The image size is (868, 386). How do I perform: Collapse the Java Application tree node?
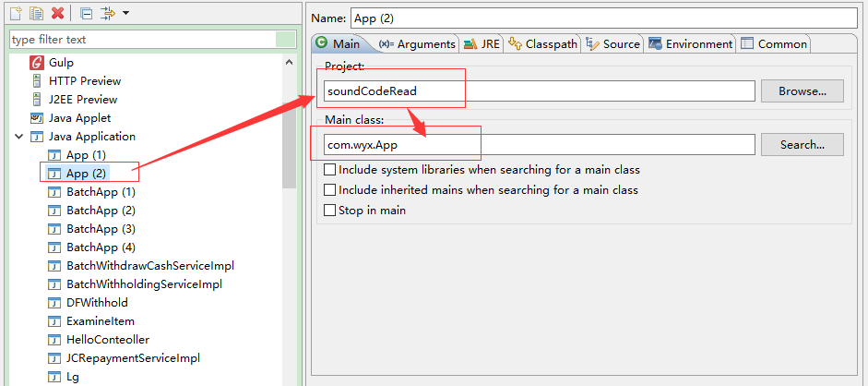19,137
